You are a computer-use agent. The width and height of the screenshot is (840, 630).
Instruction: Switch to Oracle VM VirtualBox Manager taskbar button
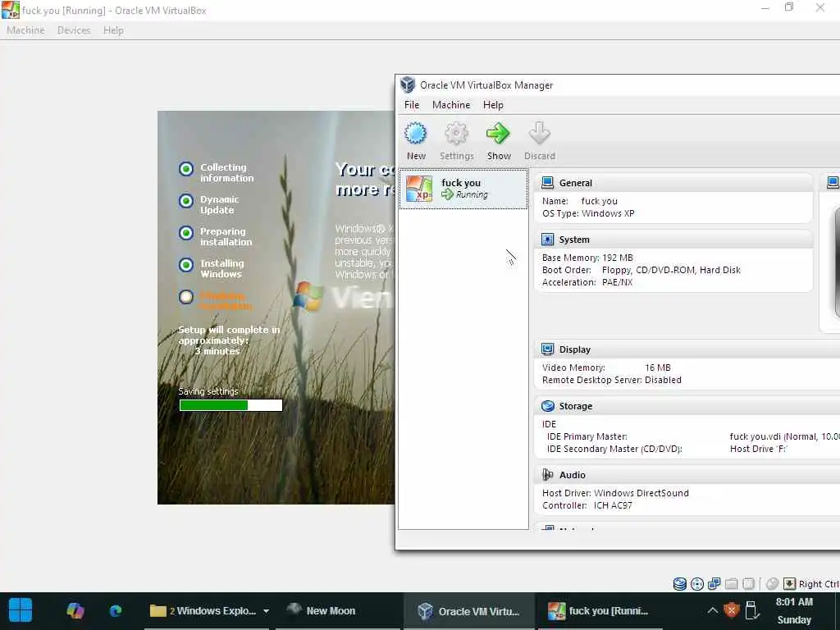click(468, 610)
